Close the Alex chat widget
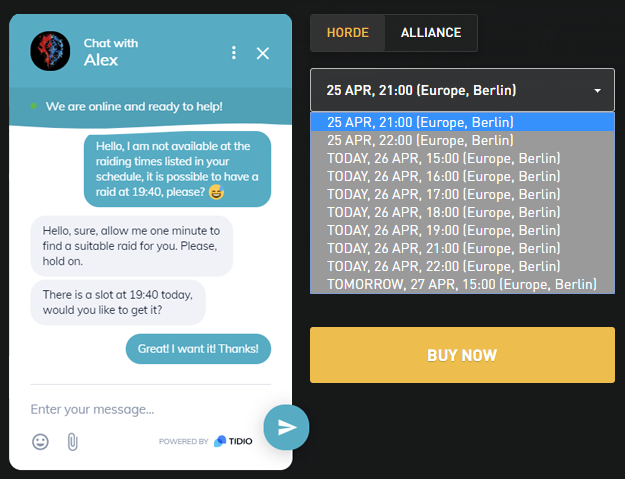Screen dimensions: 625x479 click(x=263, y=53)
